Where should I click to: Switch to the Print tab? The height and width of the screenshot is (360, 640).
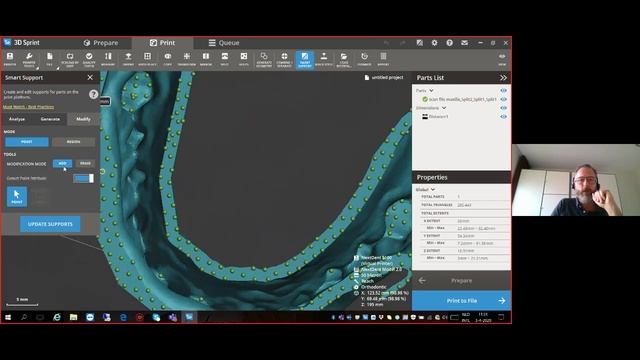tap(162, 43)
